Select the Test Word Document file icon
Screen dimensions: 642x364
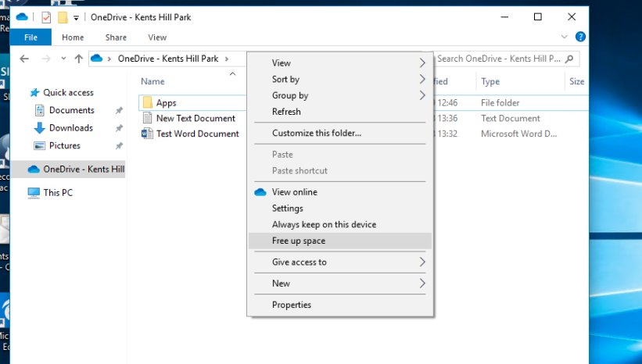pos(147,134)
